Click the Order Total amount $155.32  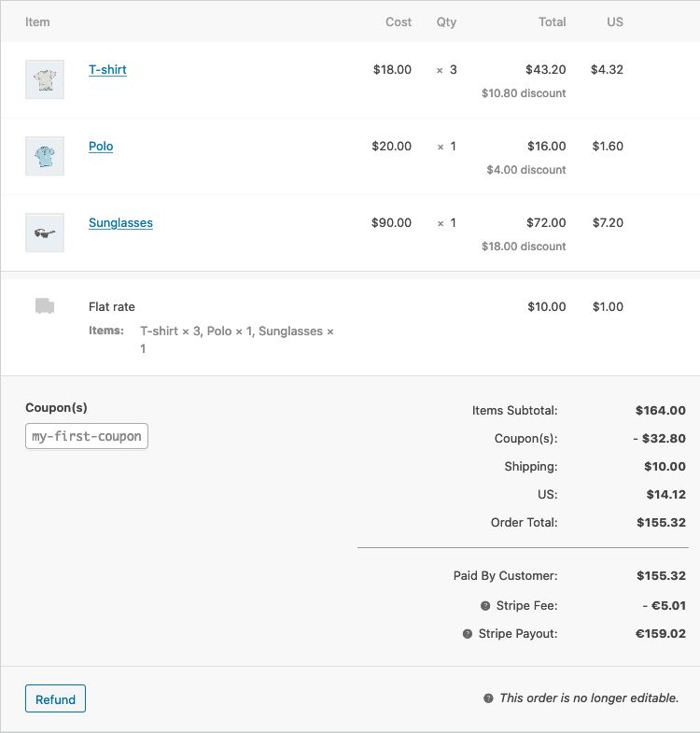coord(661,522)
